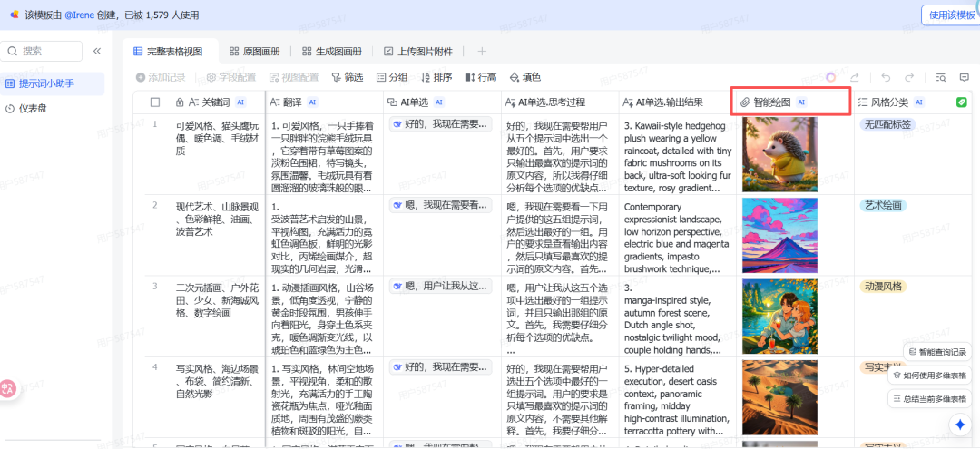The width and height of the screenshot is (980, 449).
Task: Click into the 搜索 search field
Action: [x=41, y=51]
